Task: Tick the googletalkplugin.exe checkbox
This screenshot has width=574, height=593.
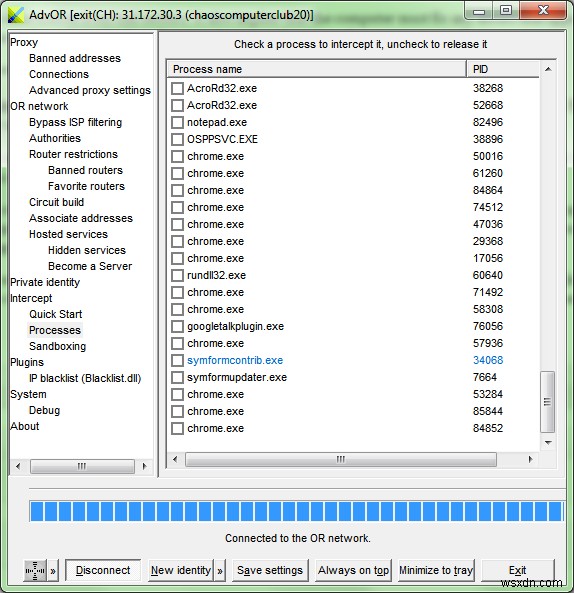Action: (x=177, y=326)
